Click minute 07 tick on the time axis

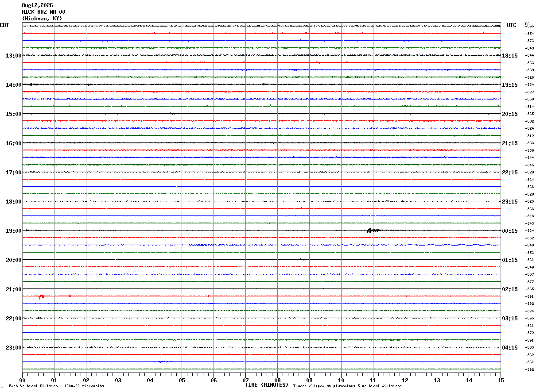click(x=245, y=380)
